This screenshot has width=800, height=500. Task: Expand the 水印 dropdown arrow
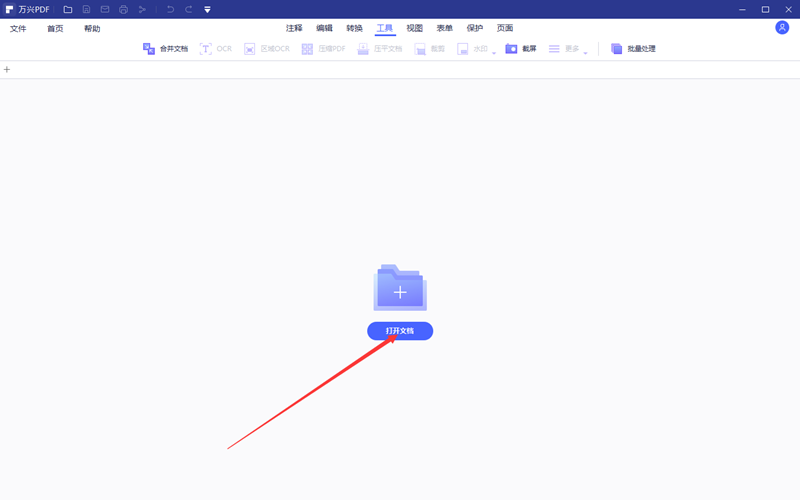point(494,53)
